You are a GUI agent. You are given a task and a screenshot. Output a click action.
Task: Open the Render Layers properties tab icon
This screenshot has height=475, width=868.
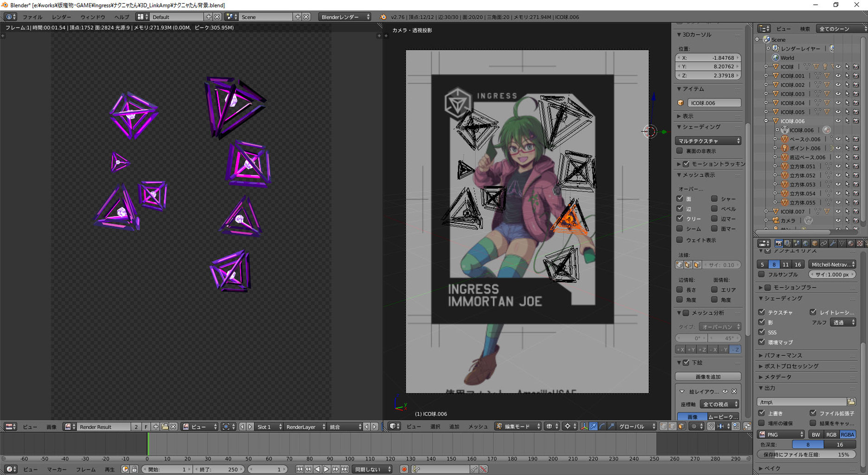point(787,243)
